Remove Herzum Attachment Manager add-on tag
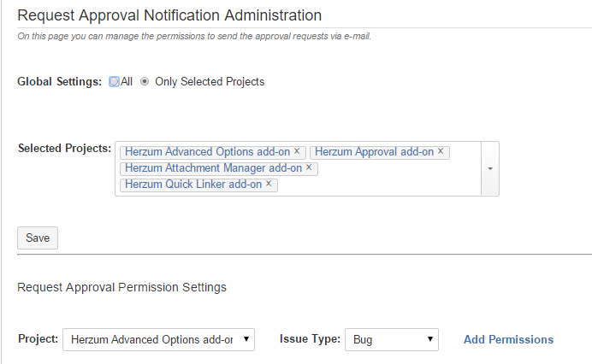 (309, 168)
